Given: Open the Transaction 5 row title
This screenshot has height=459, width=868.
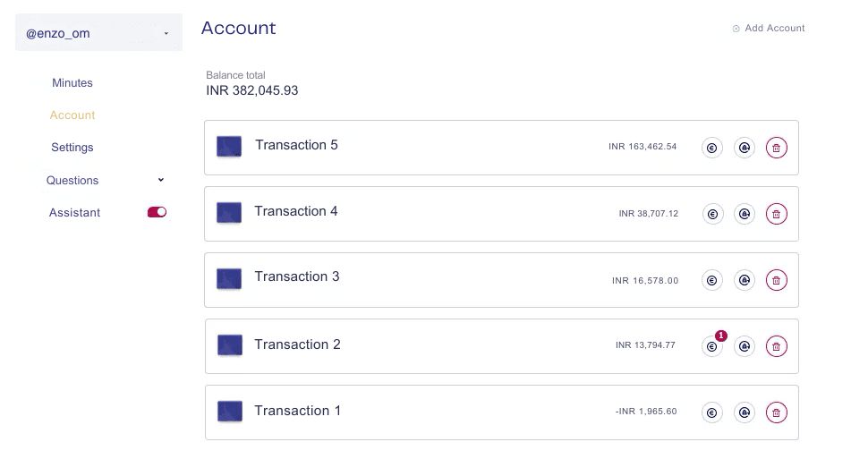Looking at the screenshot, I should click(x=296, y=145).
